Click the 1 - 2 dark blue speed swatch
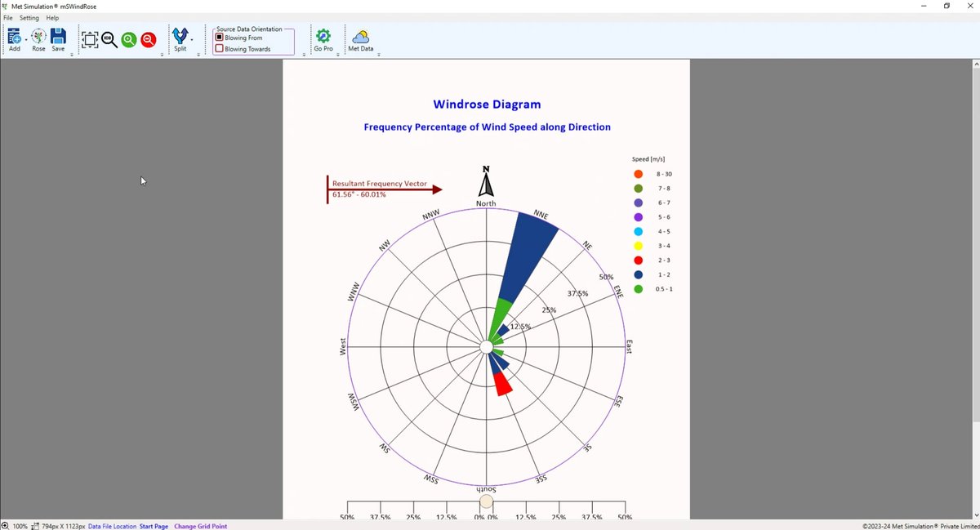 click(x=638, y=274)
